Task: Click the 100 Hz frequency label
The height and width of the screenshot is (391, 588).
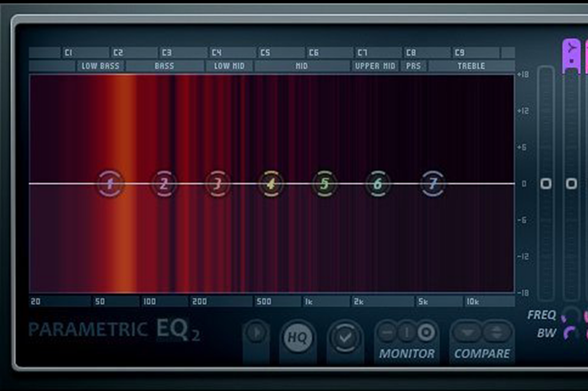Action: (x=149, y=302)
